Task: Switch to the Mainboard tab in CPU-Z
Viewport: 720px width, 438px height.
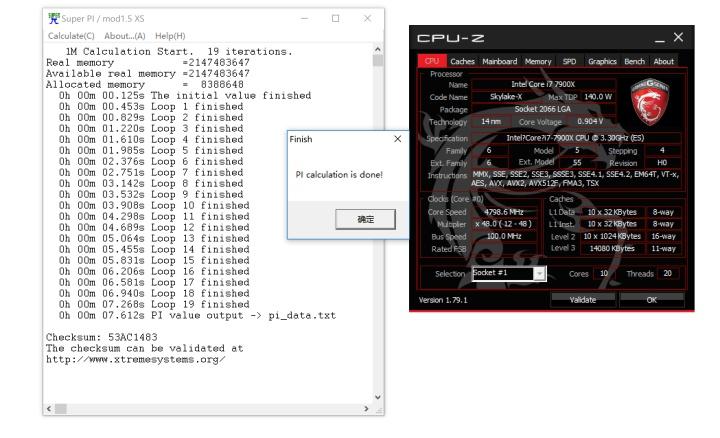Action: click(500, 61)
